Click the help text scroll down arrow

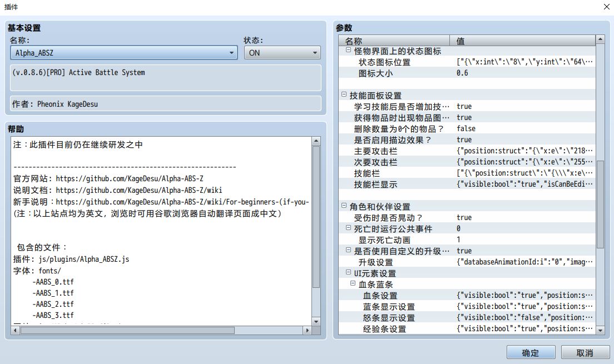click(316, 321)
